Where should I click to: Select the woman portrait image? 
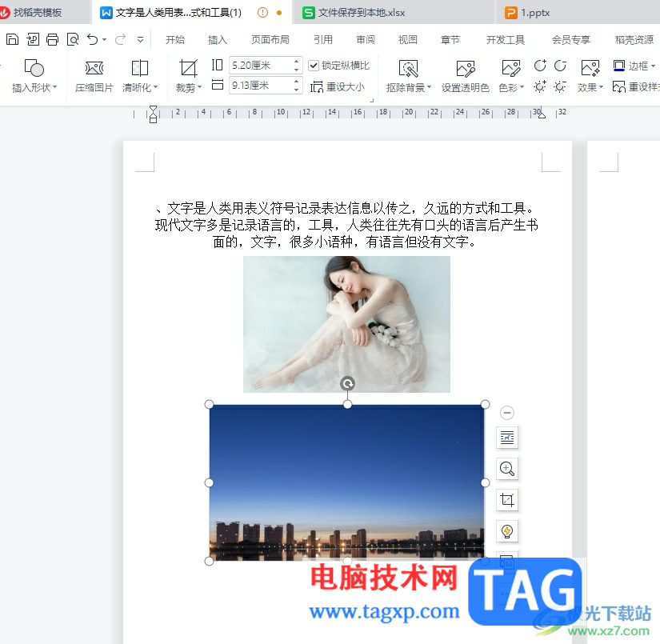(346, 324)
